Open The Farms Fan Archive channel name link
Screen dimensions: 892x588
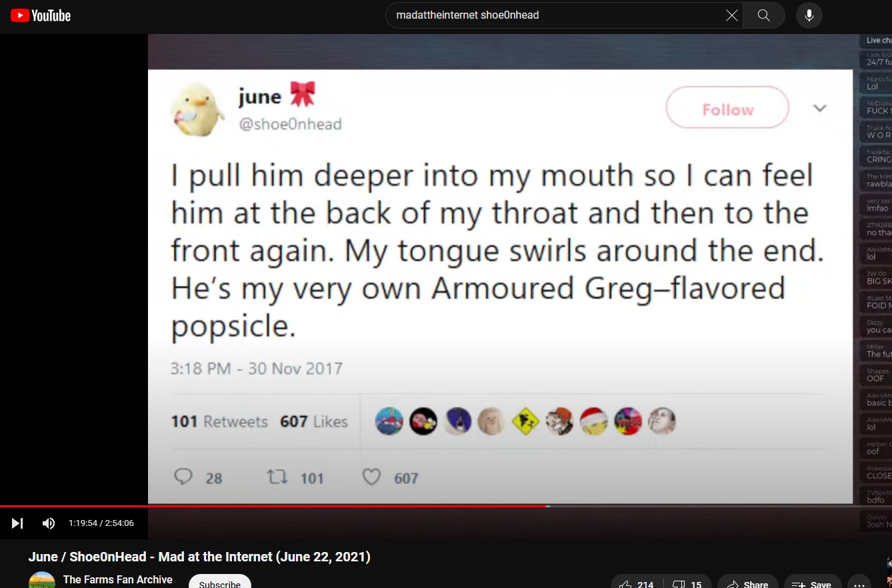[x=117, y=579]
